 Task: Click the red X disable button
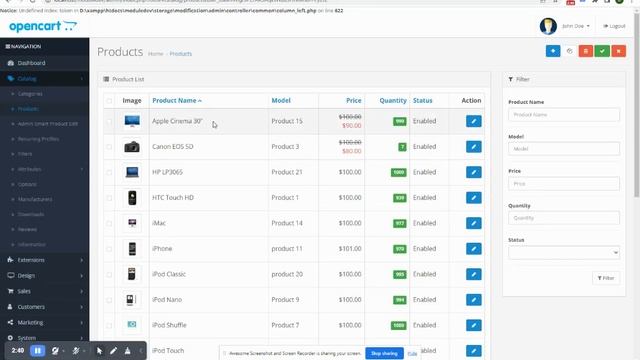point(619,51)
